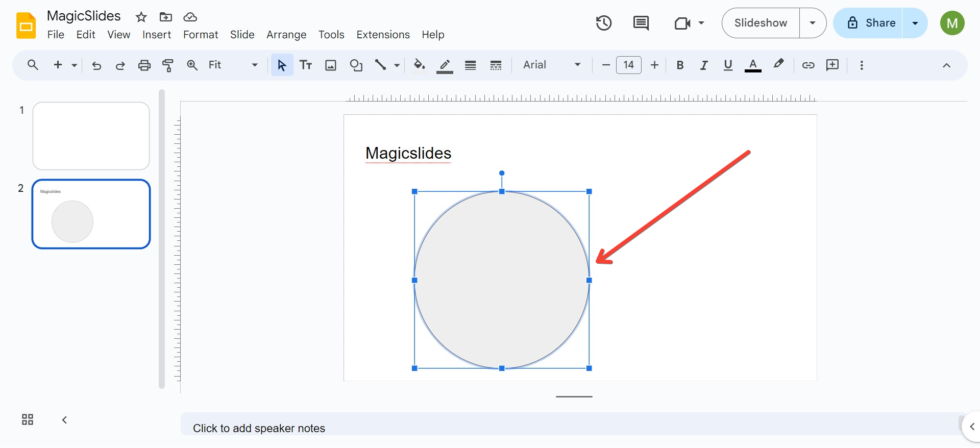This screenshot has width=980, height=448.
Task: Click the Insert image icon
Action: point(331,65)
